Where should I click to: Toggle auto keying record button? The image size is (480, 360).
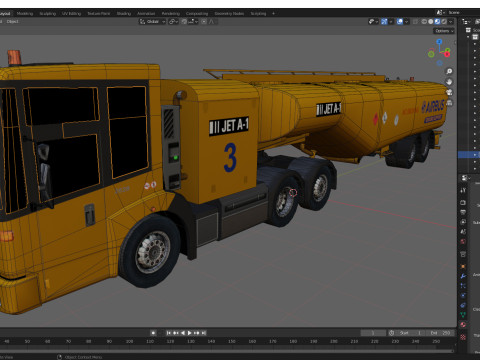(153, 333)
